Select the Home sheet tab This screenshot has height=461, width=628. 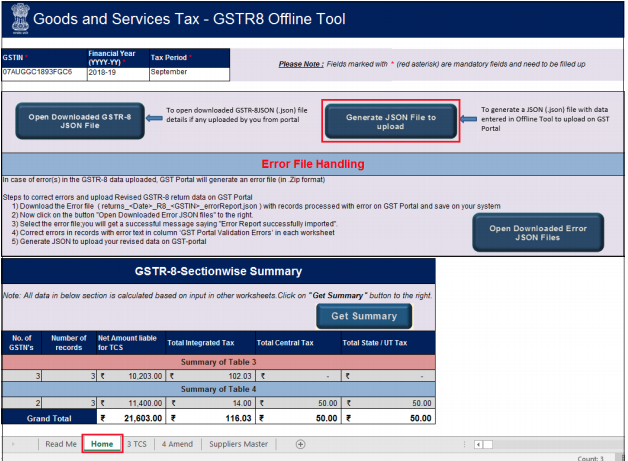pyautogui.click(x=102, y=444)
